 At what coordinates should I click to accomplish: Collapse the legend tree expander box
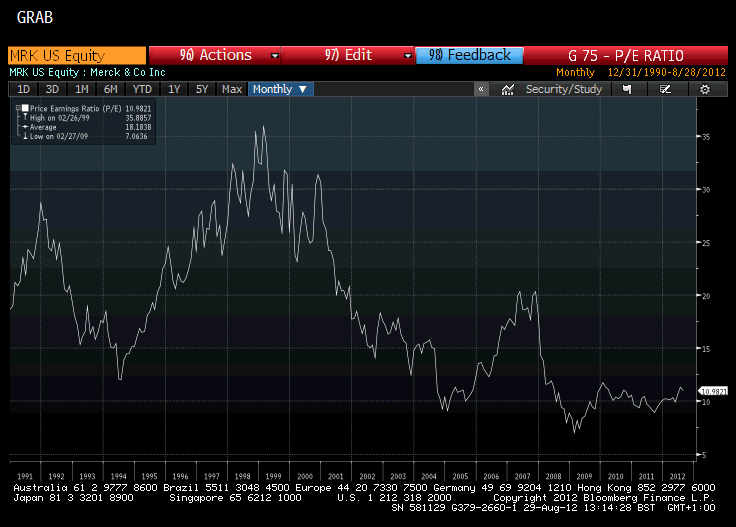pos(18,108)
